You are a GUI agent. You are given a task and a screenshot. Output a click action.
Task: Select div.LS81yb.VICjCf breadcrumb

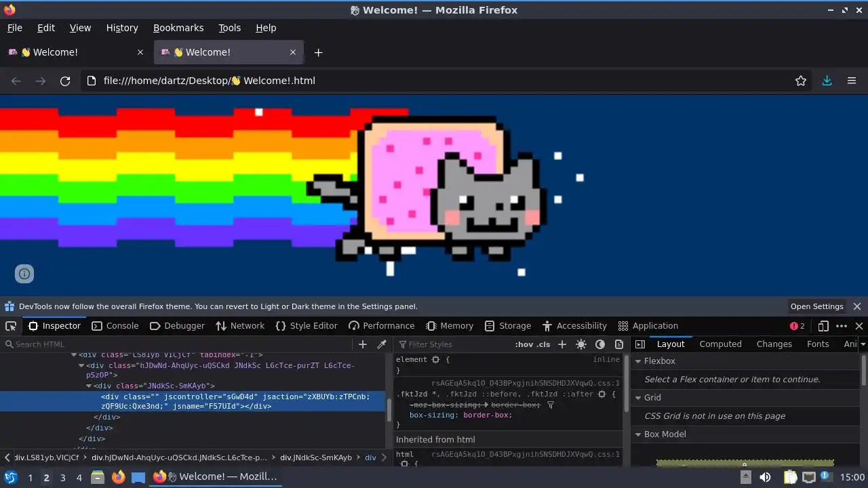pos(47,457)
